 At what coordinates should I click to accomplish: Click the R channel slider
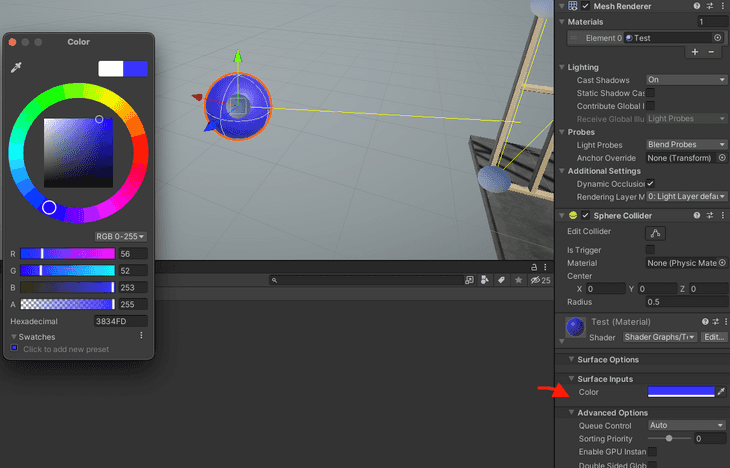coord(68,253)
